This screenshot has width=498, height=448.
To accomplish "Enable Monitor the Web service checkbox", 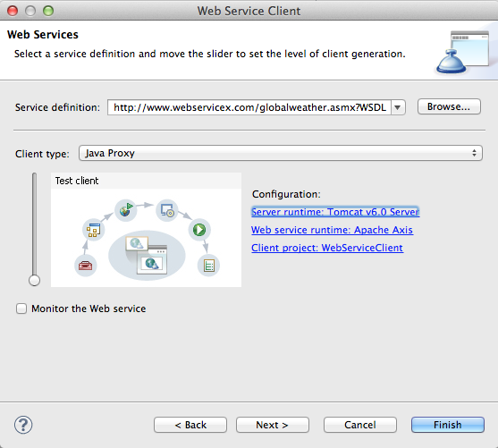I will tap(21, 309).
